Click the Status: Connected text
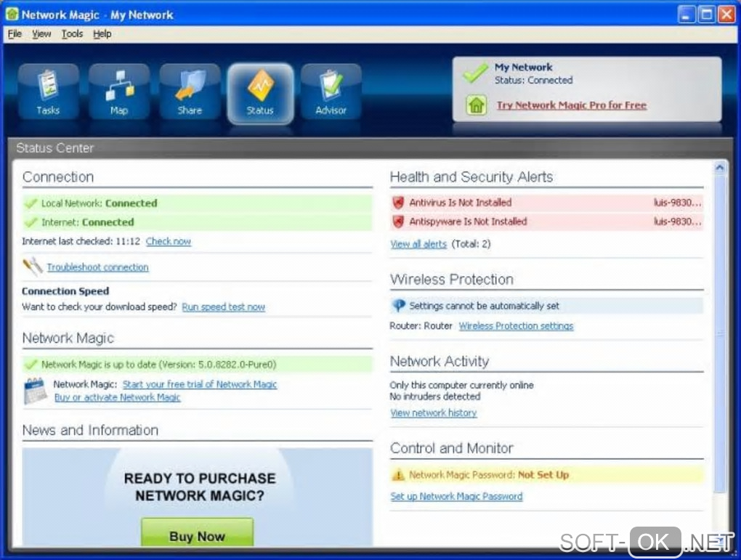Image resolution: width=741 pixels, height=560 pixels. (x=533, y=81)
